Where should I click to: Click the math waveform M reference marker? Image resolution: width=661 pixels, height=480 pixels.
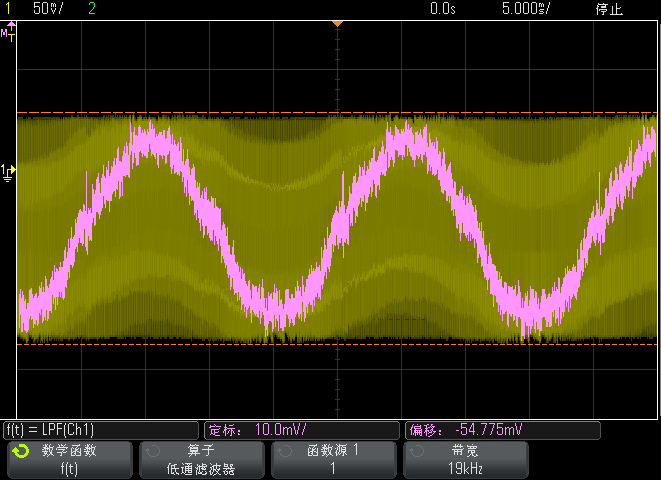[8, 32]
